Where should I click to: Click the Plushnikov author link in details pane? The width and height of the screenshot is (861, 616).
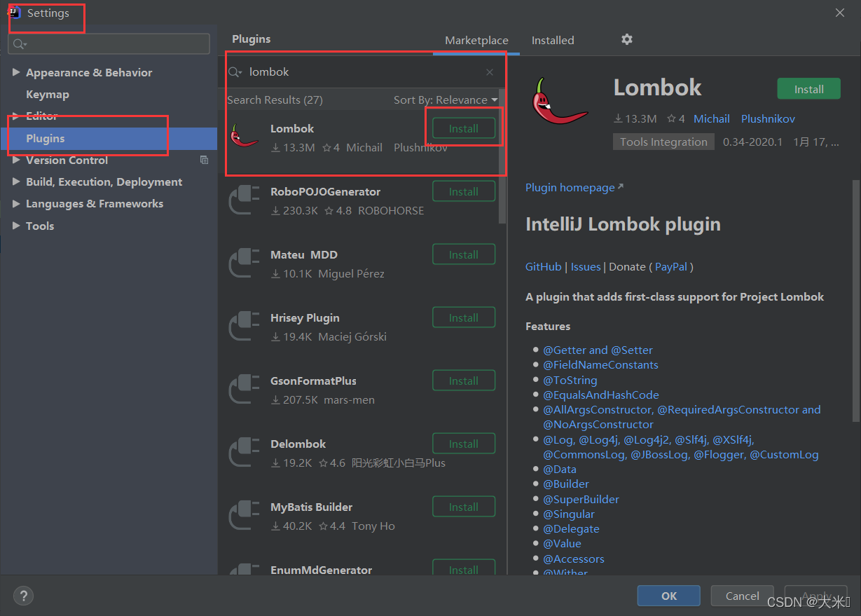coord(768,119)
